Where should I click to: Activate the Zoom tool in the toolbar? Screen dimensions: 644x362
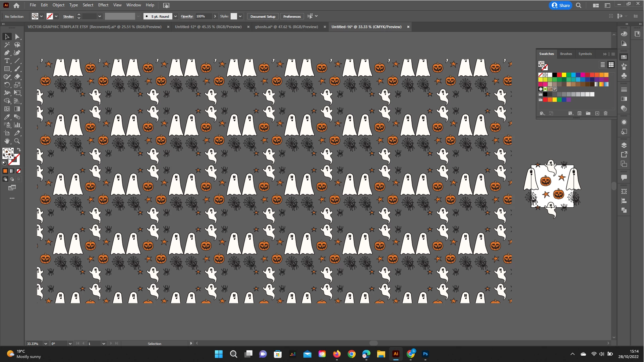pyautogui.click(x=17, y=141)
